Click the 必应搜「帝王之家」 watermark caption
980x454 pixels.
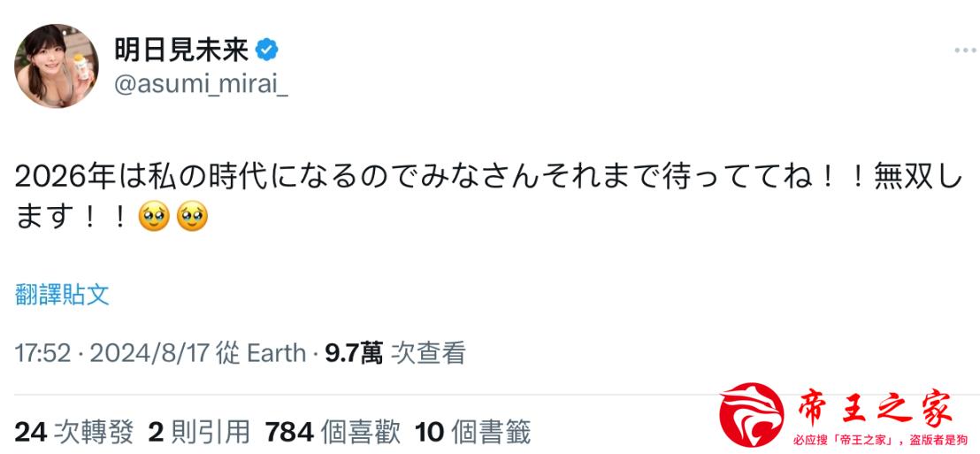pos(880,439)
